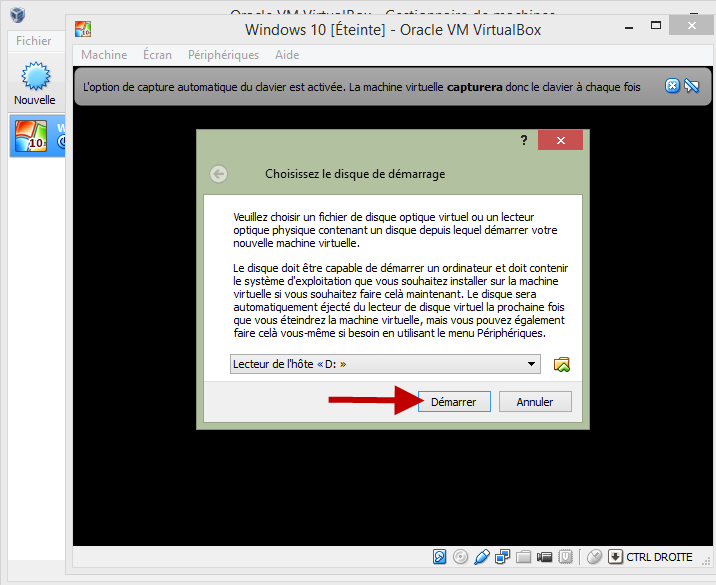Open the Périphériques menu

pos(223,55)
